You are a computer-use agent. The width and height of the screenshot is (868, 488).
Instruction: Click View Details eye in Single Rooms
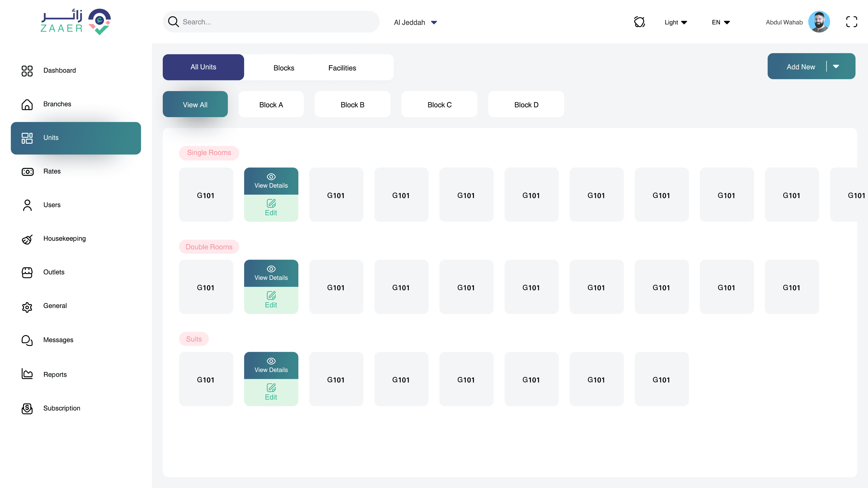coord(271,177)
